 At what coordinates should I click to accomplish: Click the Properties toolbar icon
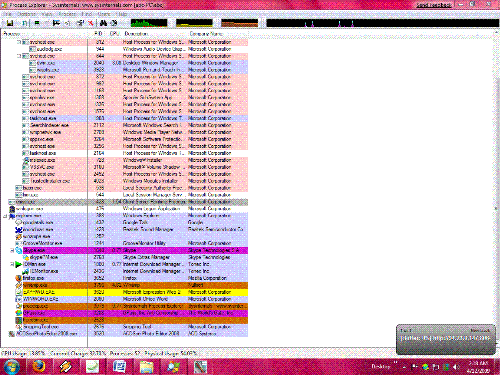(x=80, y=23)
